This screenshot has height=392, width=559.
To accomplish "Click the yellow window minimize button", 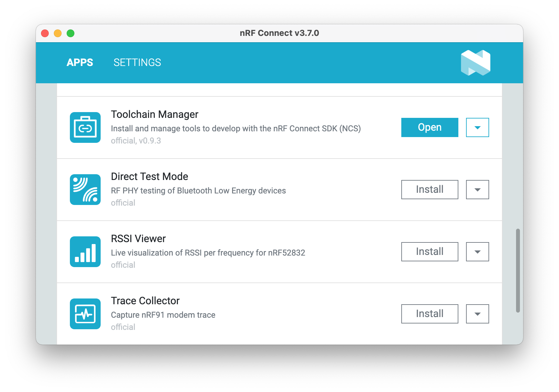I will coord(58,33).
